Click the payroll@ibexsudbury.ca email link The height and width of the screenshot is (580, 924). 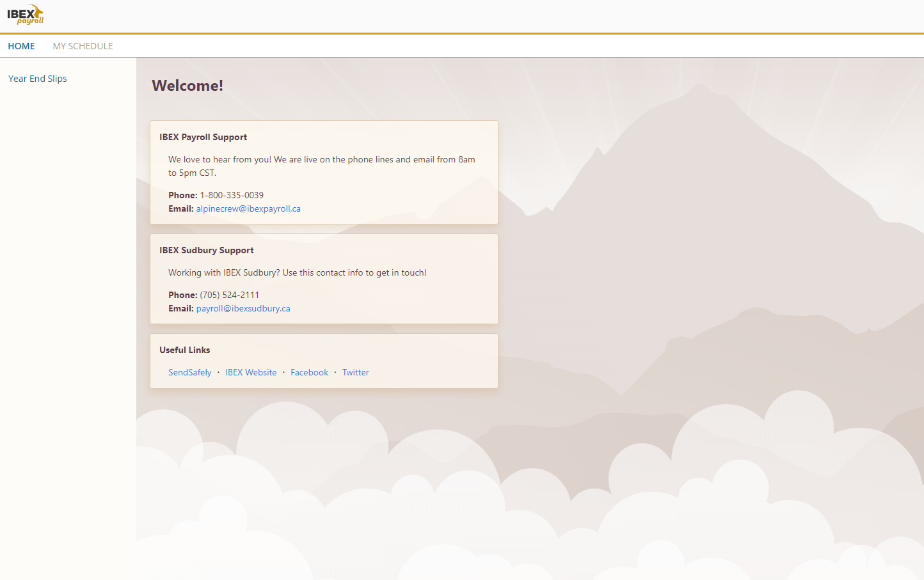coord(243,308)
